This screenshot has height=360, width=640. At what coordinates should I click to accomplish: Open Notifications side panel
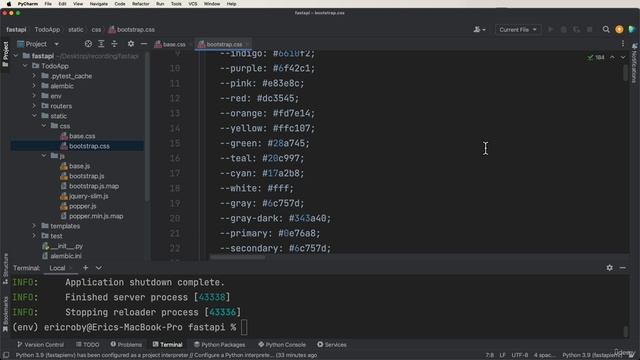[634, 64]
